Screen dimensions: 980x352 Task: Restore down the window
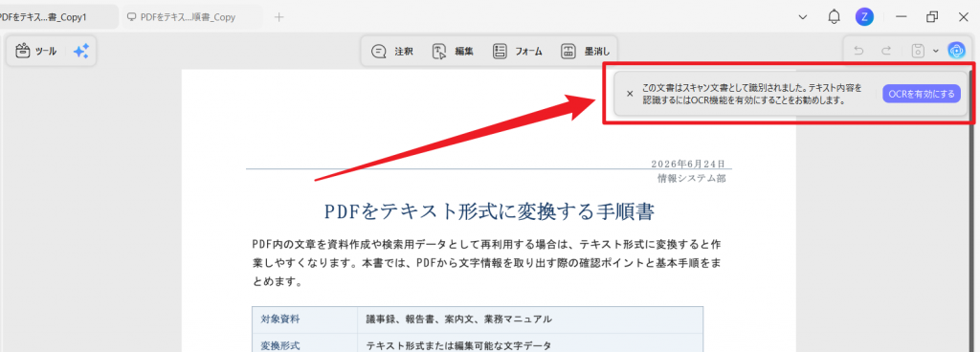tap(932, 17)
